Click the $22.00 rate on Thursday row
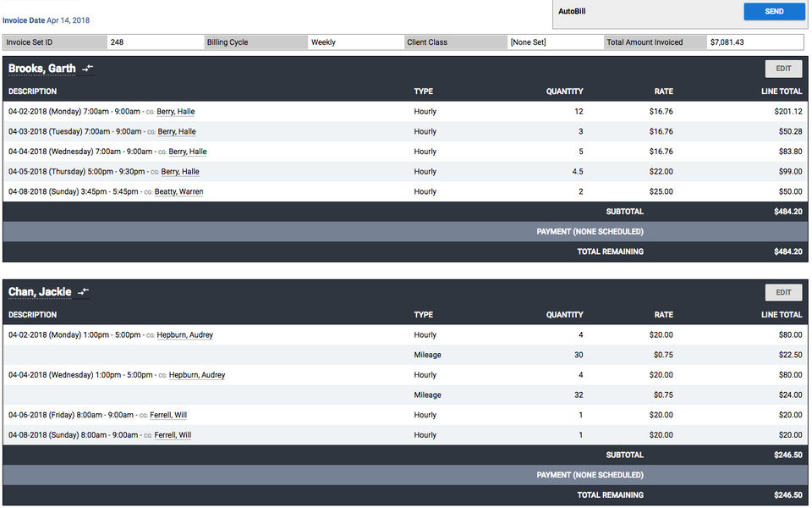Viewport: 812px width, 508px height. tap(661, 172)
